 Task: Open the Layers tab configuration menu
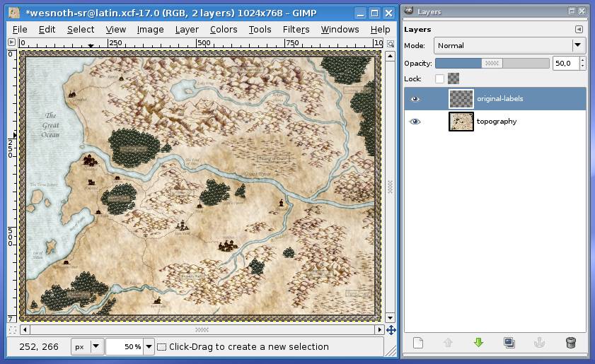pyautogui.click(x=579, y=29)
